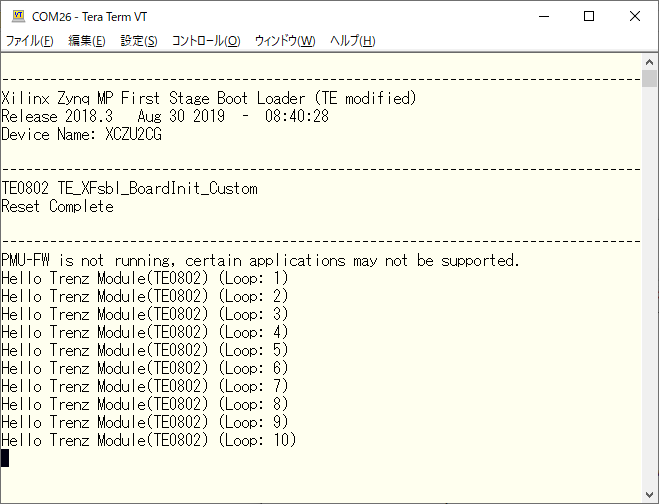Image resolution: width=659 pixels, height=504 pixels.
Task: Open the 設定(S) menu
Action: 139,41
